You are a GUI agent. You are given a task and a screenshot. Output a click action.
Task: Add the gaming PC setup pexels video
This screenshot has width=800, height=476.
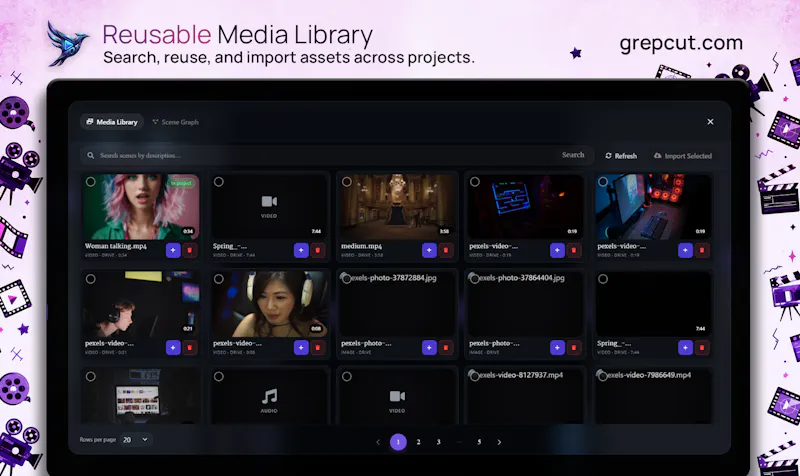(x=685, y=250)
